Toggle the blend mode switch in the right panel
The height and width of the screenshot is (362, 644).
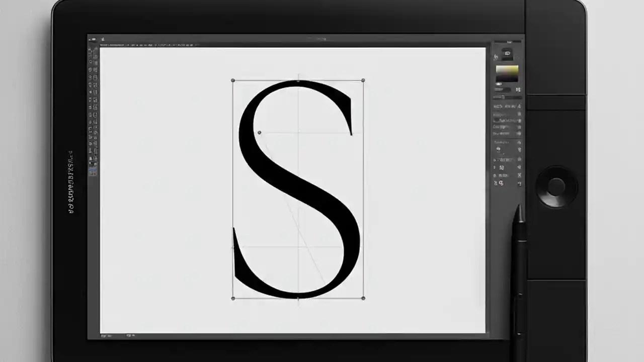[x=519, y=89]
